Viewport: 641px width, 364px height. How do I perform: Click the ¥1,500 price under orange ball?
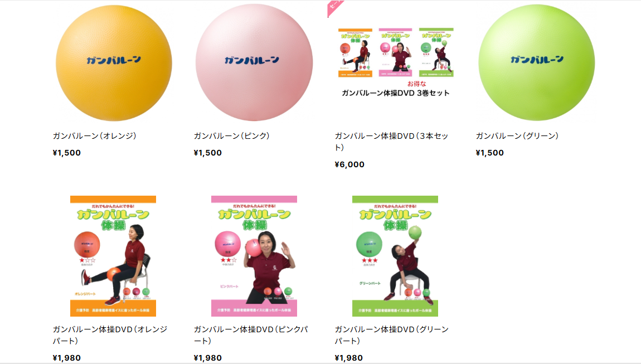pyautogui.click(x=67, y=153)
